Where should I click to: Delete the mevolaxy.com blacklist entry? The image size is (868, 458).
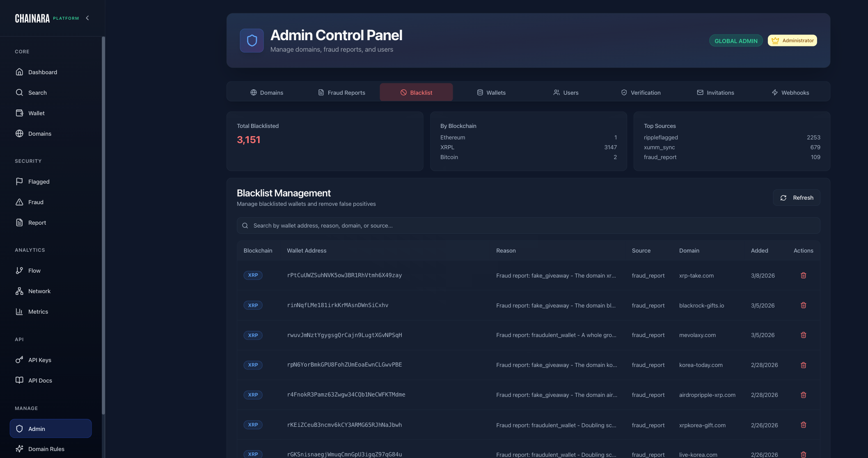[x=804, y=335]
